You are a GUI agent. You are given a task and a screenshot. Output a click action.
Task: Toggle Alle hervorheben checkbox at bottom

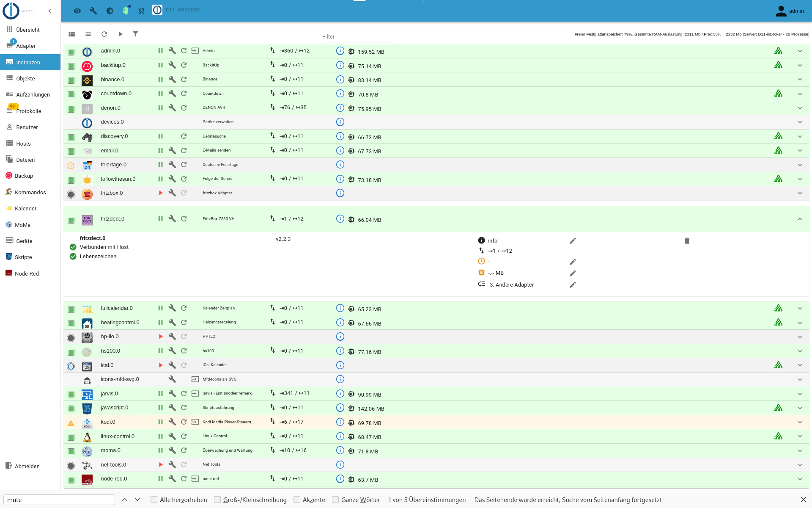(155, 500)
